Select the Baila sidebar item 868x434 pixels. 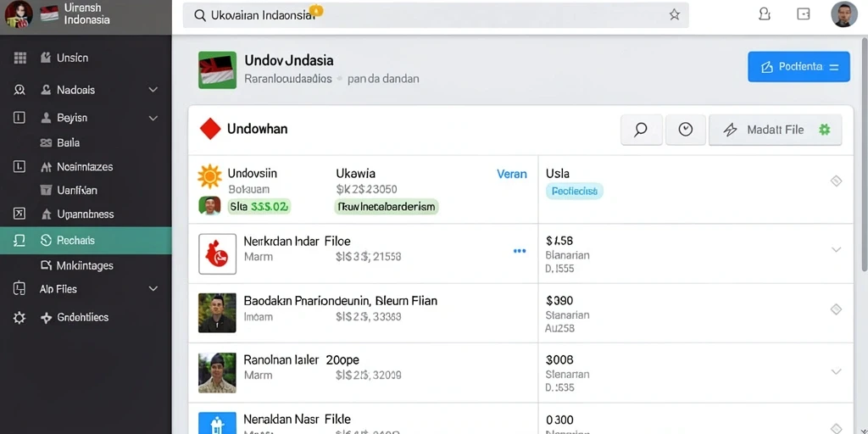[60, 142]
